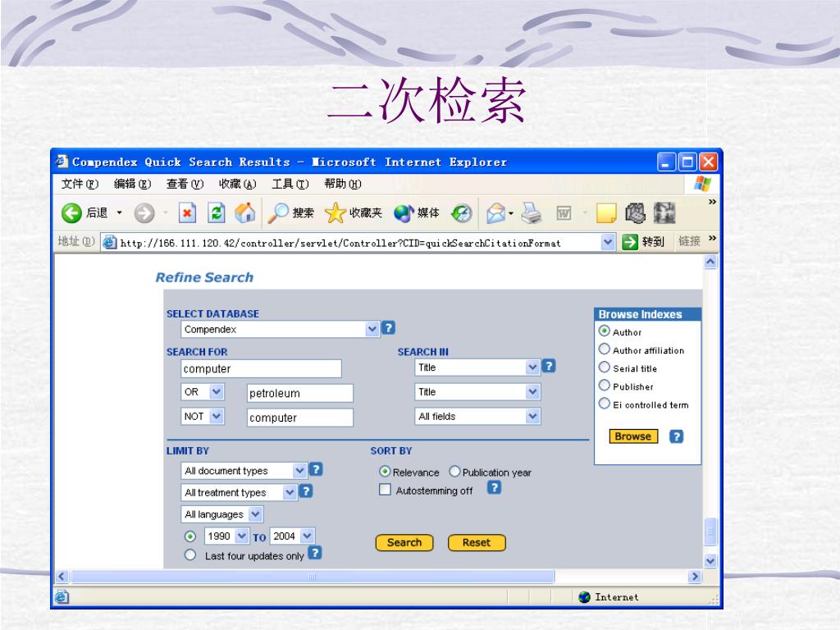Image resolution: width=840 pixels, height=630 pixels.
Task: Open the 工具(T) menu
Action: [290, 184]
